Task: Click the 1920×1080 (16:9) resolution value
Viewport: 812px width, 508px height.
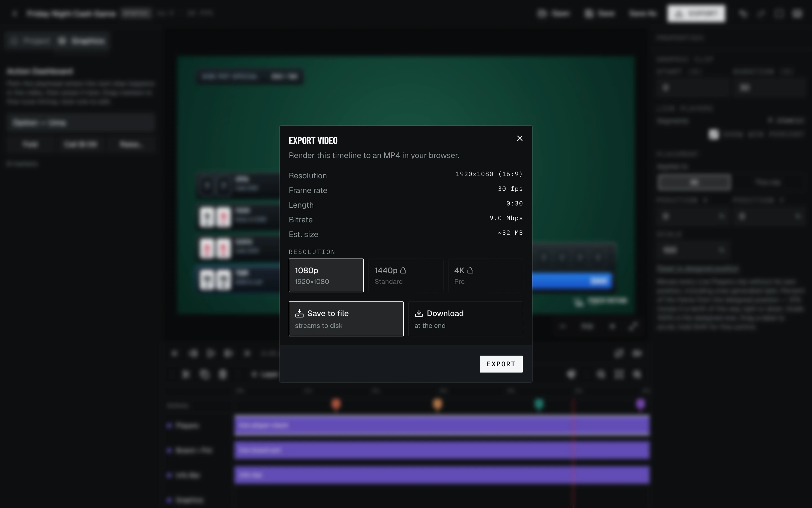Action: 489,174
